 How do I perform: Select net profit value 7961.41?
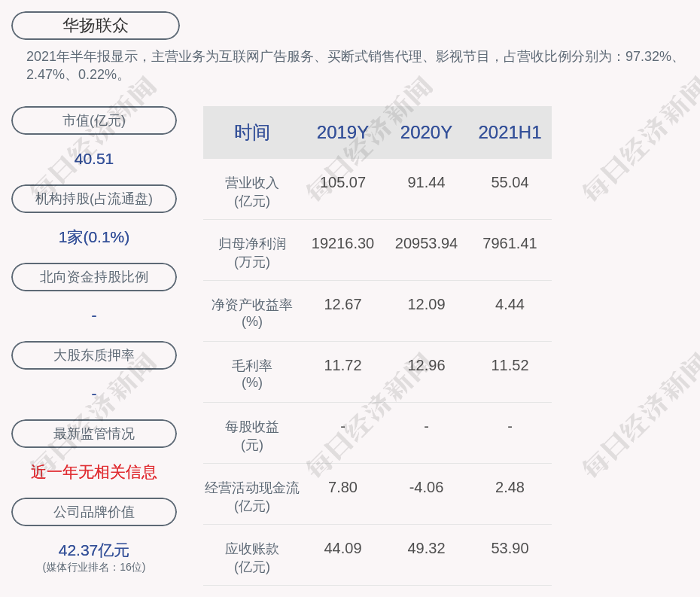[510, 243]
